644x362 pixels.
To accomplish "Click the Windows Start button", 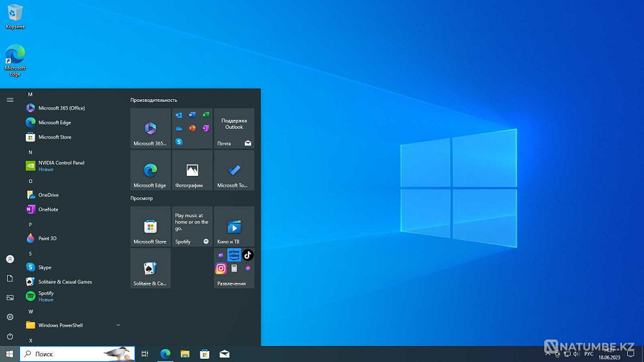I will point(10,354).
